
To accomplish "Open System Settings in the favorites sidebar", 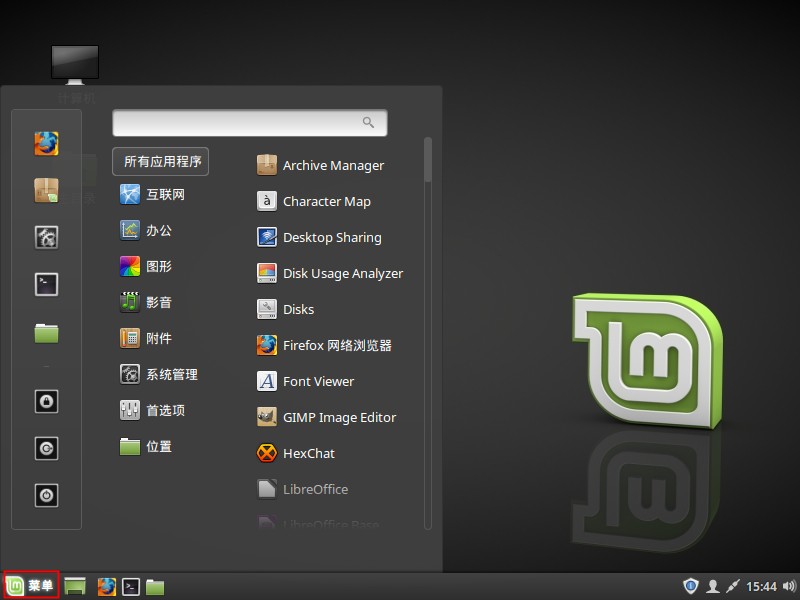I will click(x=46, y=237).
